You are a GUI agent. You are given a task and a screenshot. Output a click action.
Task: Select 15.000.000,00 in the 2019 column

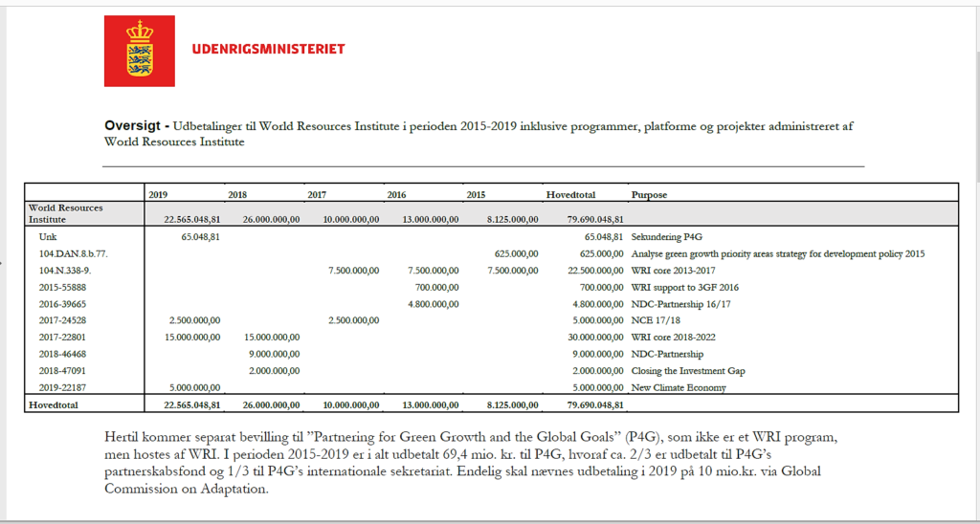pos(191,338)
